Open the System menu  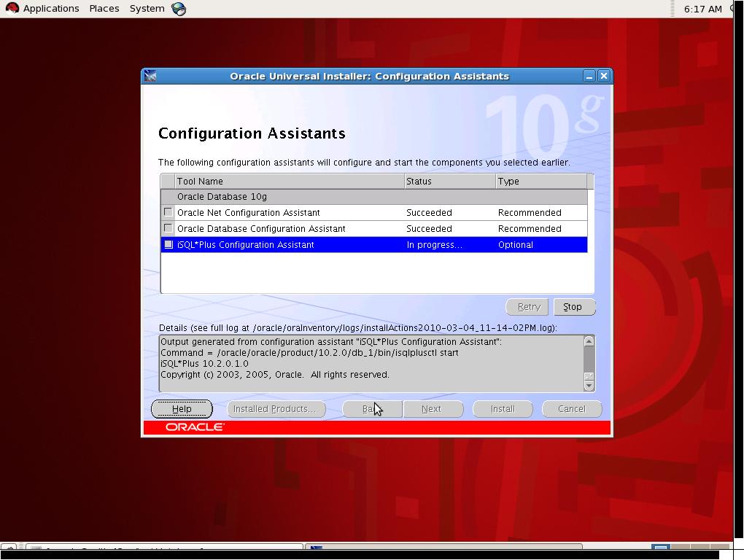point(147,9)
